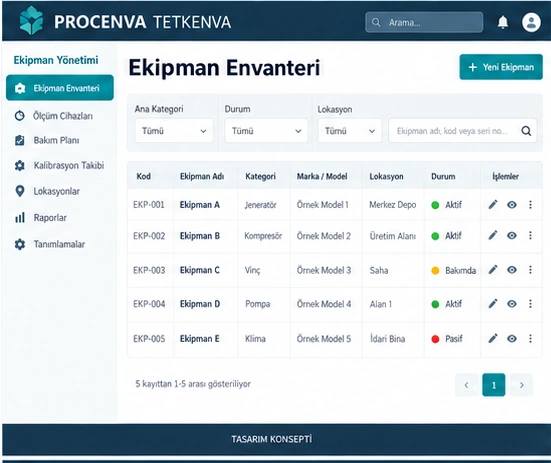Open more options for Ekipman B

point(530,235)
